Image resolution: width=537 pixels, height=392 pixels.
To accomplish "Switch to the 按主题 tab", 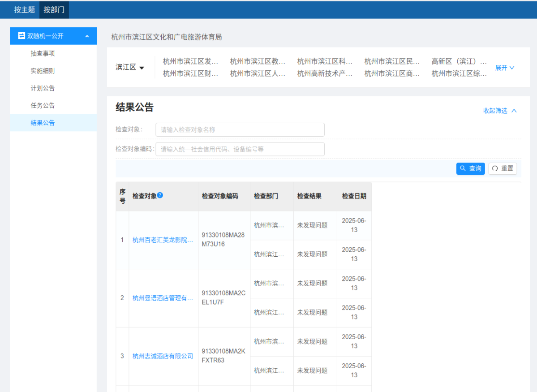I will click(24, 9).
